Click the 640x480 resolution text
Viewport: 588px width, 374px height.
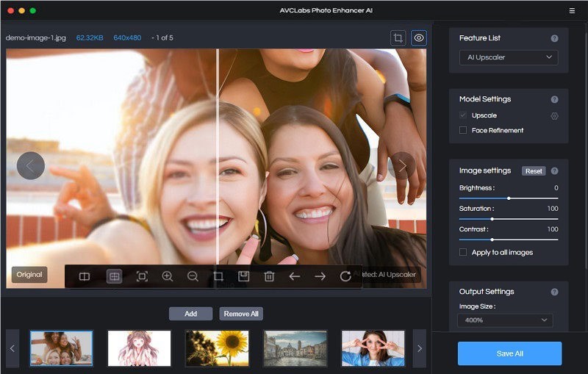(x=127, y=38)
